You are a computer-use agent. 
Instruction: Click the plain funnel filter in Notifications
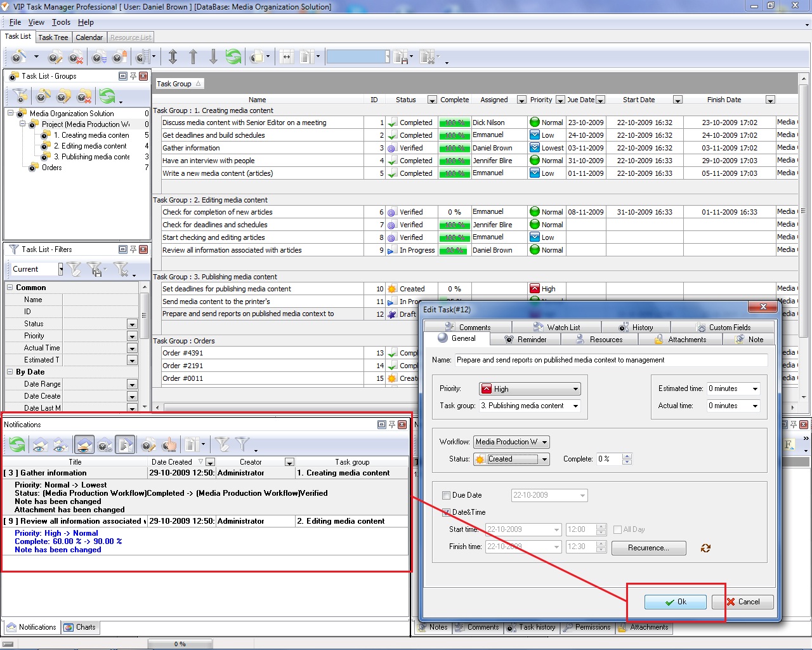242,444
